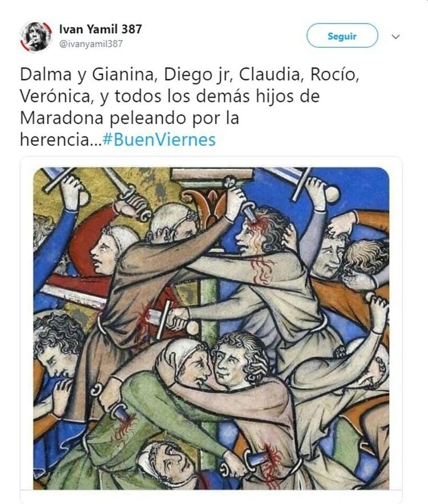
Task: Click the word 'herencia...' in the tweet
Action: pos(61,140)
